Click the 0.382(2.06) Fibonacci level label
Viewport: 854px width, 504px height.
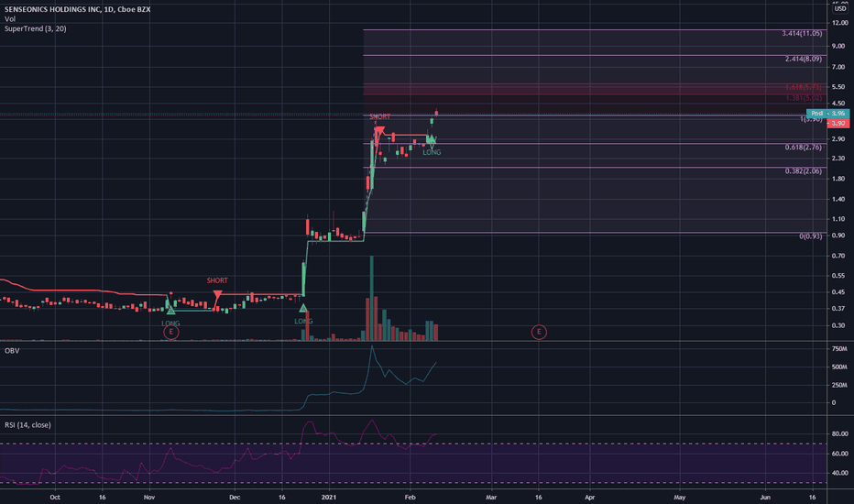(x=804, y=171)
